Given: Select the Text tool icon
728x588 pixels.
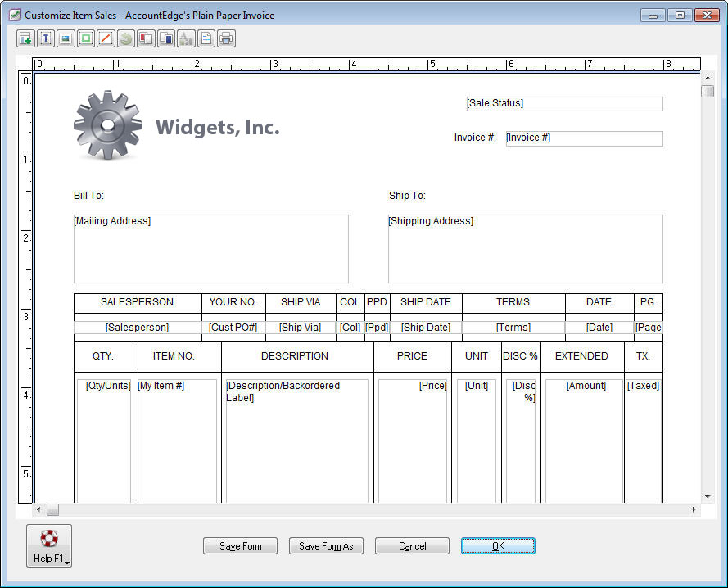Looking at the screenshot, I should 46,38.
